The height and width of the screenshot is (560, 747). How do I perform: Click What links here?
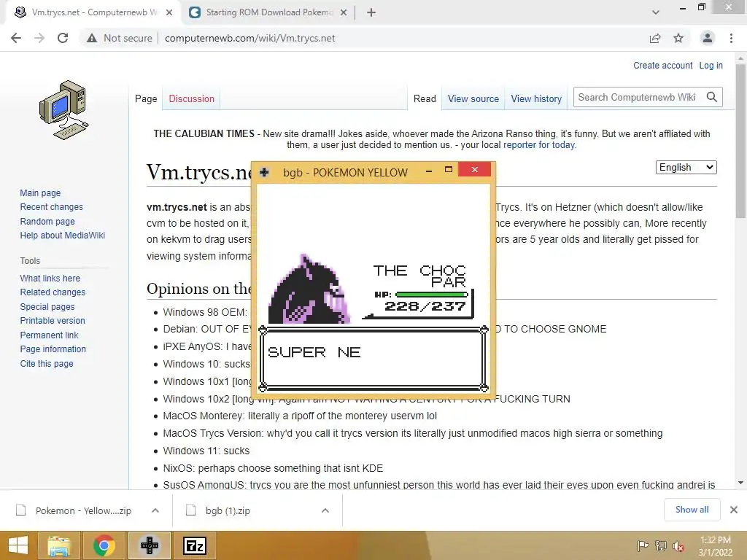[50, 278]
